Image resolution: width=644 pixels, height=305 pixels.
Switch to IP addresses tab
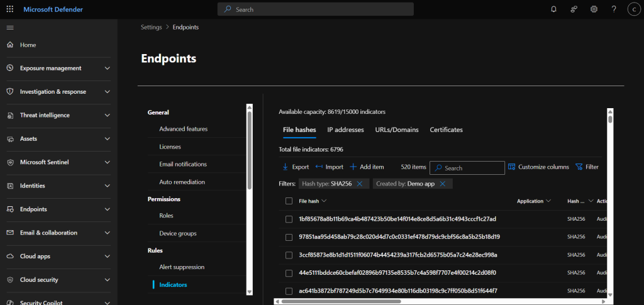(x=345, y=130)
